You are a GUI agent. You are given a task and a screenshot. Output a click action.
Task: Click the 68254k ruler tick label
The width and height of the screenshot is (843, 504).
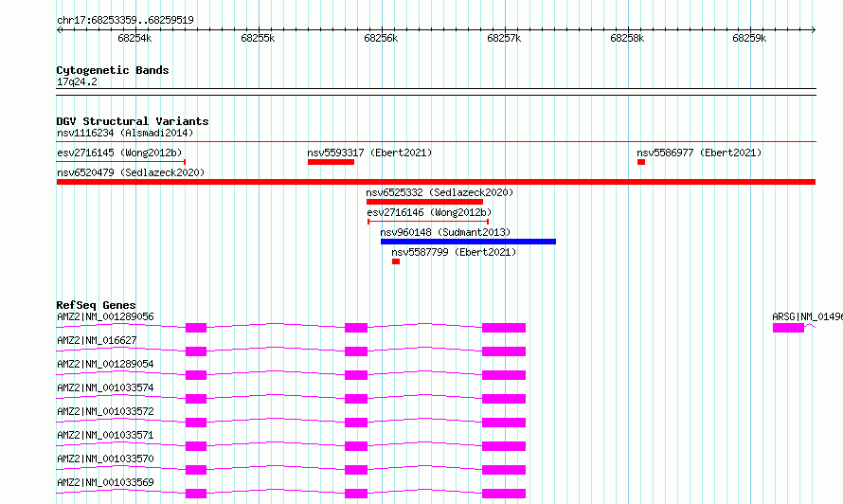pos(135,38)
